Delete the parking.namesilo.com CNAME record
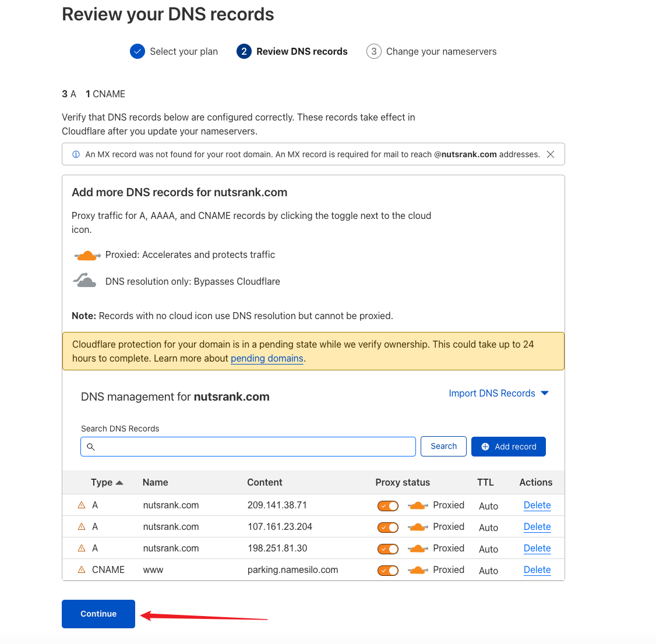The image size is (656, 644). coord(537,570)
